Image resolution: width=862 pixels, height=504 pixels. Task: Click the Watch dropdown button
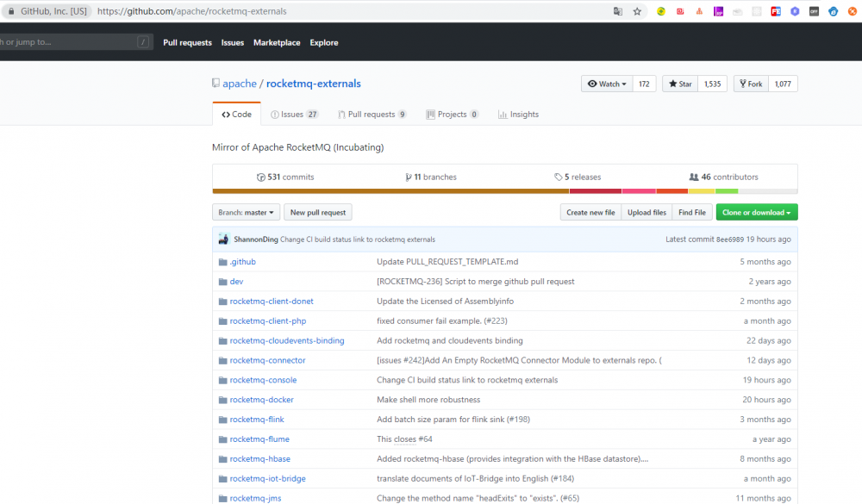(607, 84)
